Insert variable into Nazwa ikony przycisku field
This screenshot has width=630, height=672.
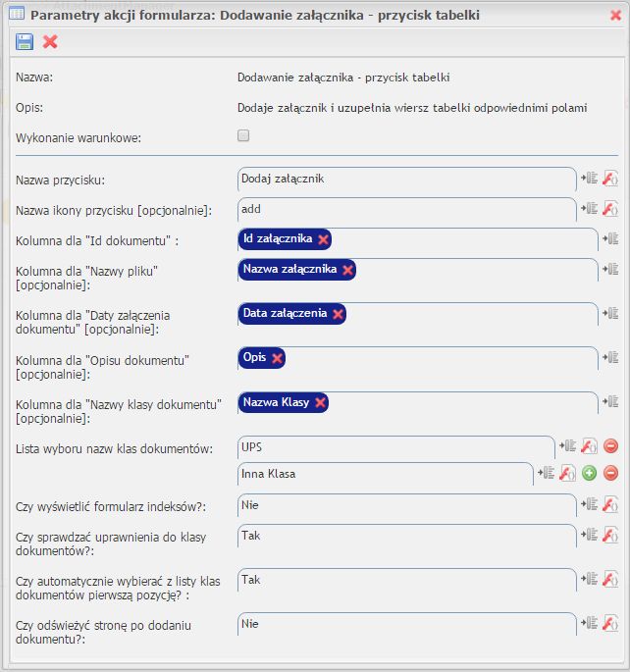click(589, 208)
